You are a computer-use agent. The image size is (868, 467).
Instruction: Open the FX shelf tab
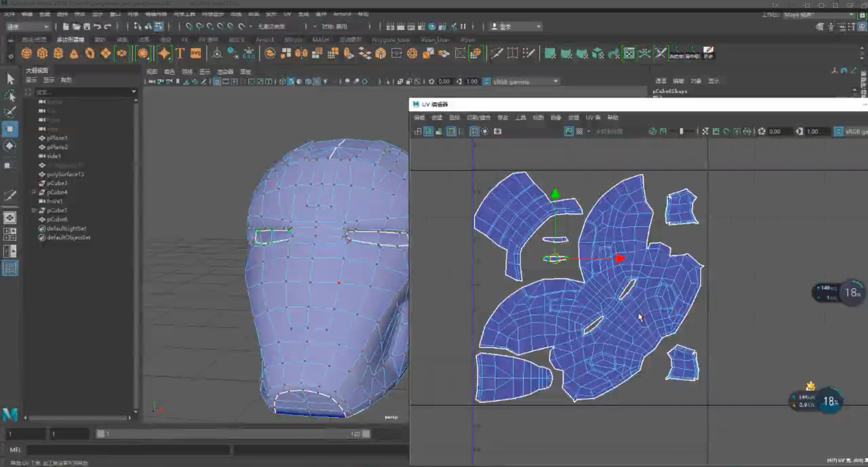pyautogui.click(x=185, y=40)
